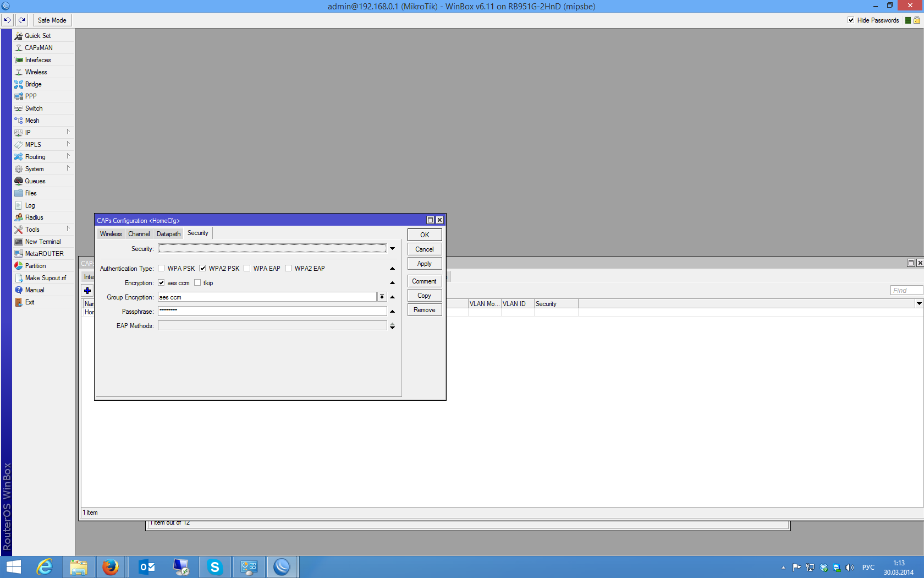Open the Partition sidebar item

coord(35,266)
